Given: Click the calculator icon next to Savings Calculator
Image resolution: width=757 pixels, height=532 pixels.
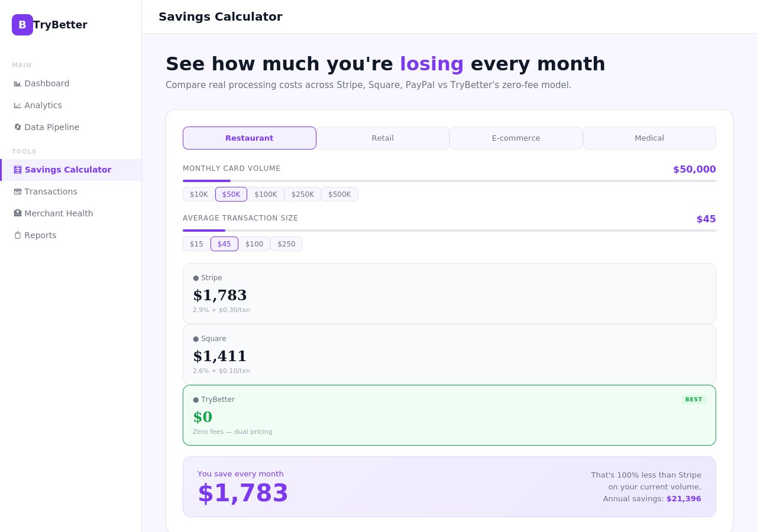Looking at the screenshot, I should 18,170.
